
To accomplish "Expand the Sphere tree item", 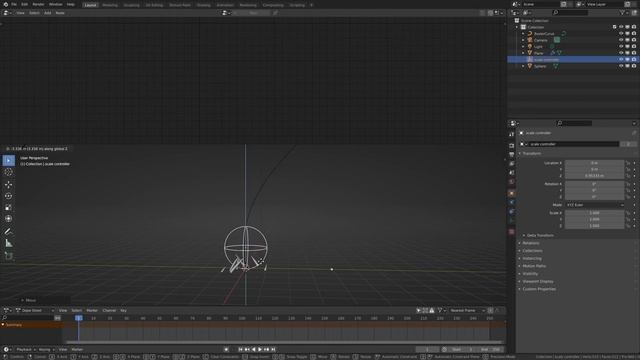I will (523, 66).
